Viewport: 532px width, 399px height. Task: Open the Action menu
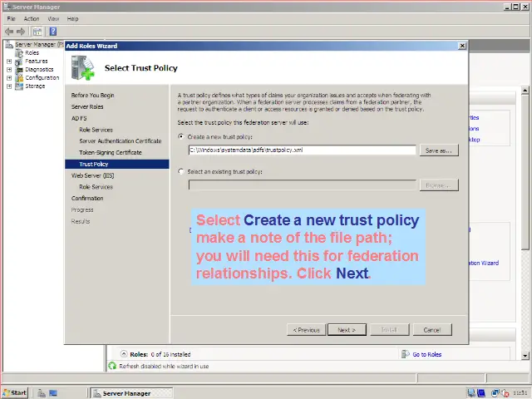pyautogui.click(x=32, y=18)
